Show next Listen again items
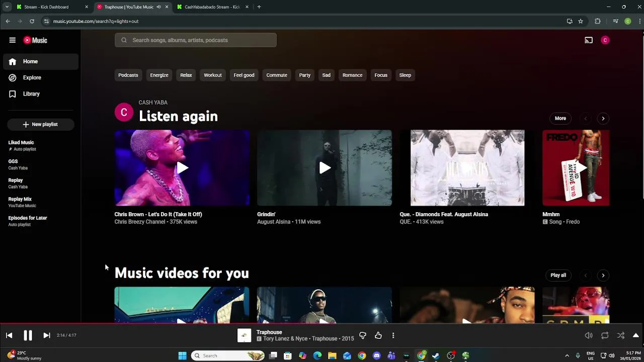644x362 pixels. point(603,119)
